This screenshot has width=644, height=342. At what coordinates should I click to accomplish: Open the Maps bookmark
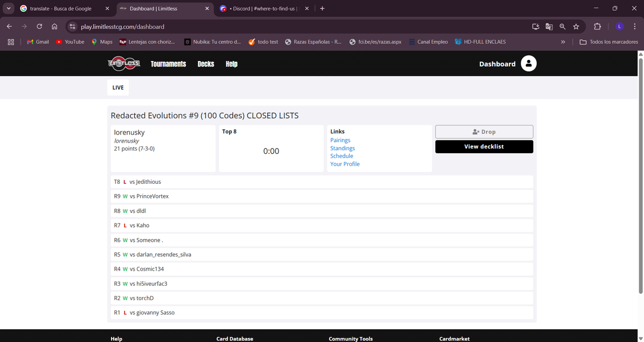[x=101, y=42]
